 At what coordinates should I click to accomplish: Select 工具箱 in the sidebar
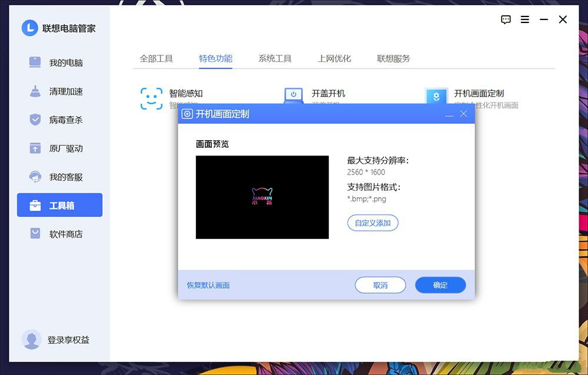[x=59, y=205]
